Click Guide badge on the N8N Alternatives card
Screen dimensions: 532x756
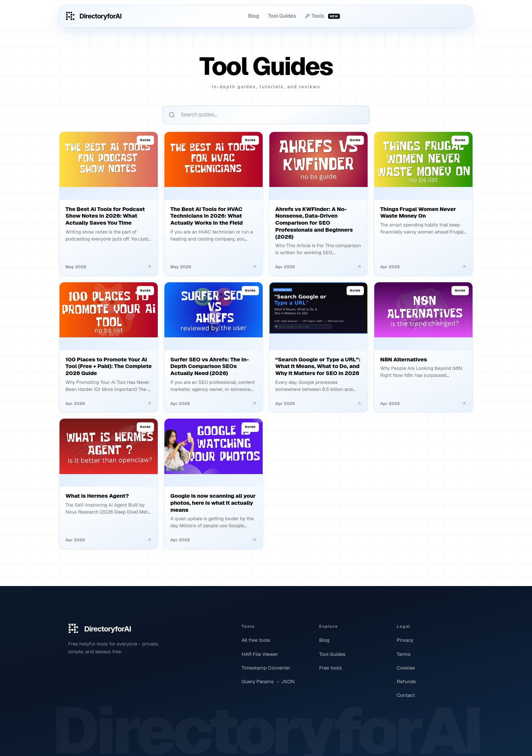pos(460,290)
